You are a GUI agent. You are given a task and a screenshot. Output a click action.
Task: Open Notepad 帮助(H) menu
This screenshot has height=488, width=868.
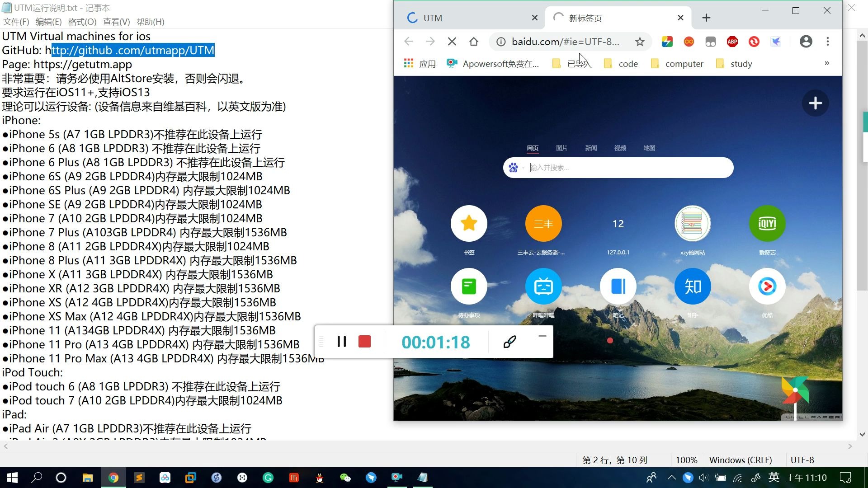coord(150,22)
